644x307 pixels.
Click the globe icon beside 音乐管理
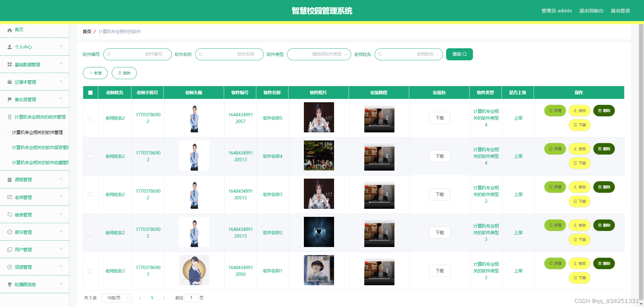[10, 232]
